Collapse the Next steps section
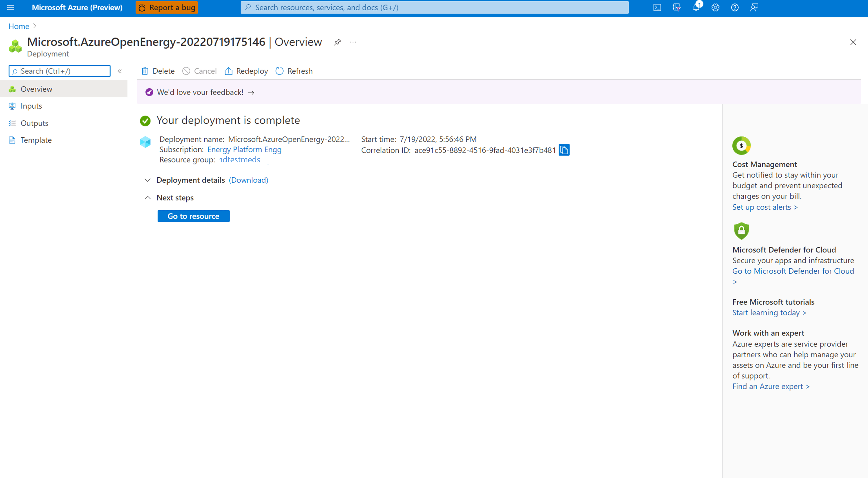The width and height of the screenshot is (868, 478). point(148,198)
